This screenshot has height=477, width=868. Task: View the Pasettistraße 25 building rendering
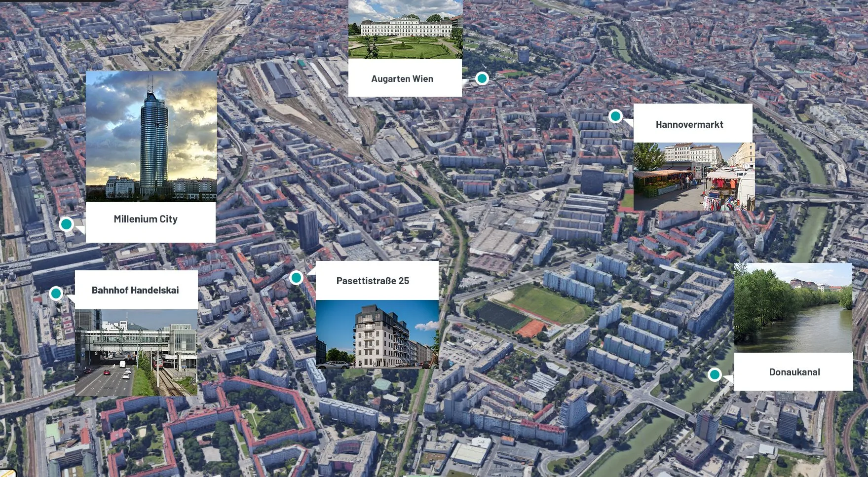(377, 334)
